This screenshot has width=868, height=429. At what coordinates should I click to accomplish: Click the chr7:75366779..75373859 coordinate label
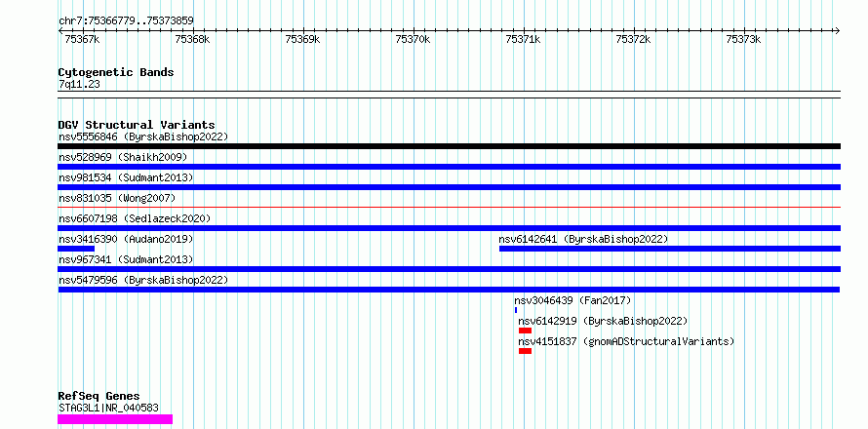[x=126, y=21]
